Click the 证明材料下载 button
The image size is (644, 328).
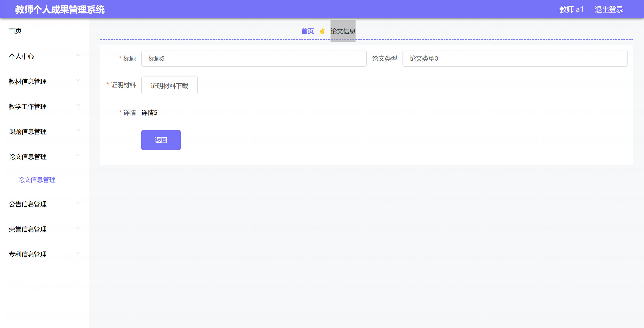[169, 85]
